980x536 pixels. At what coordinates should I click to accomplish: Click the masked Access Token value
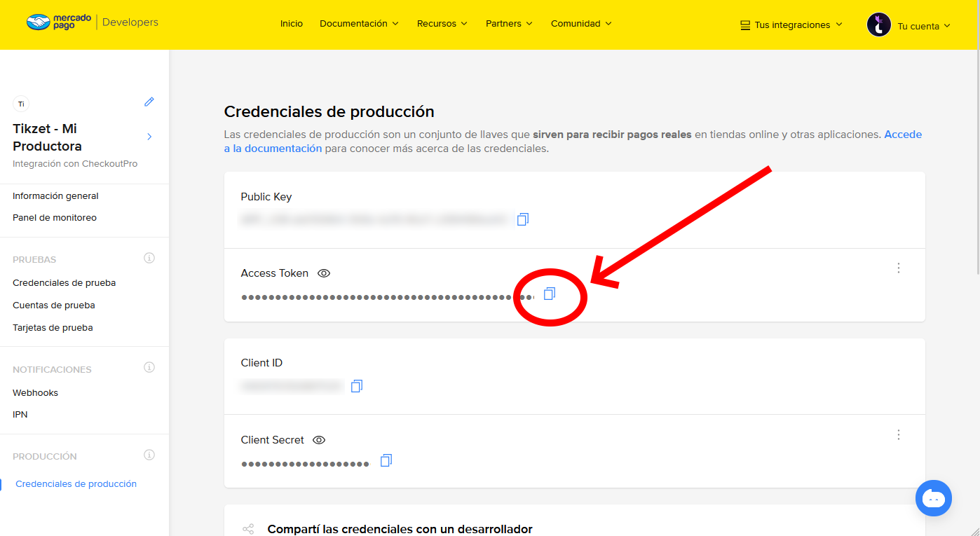click(388, 297)
